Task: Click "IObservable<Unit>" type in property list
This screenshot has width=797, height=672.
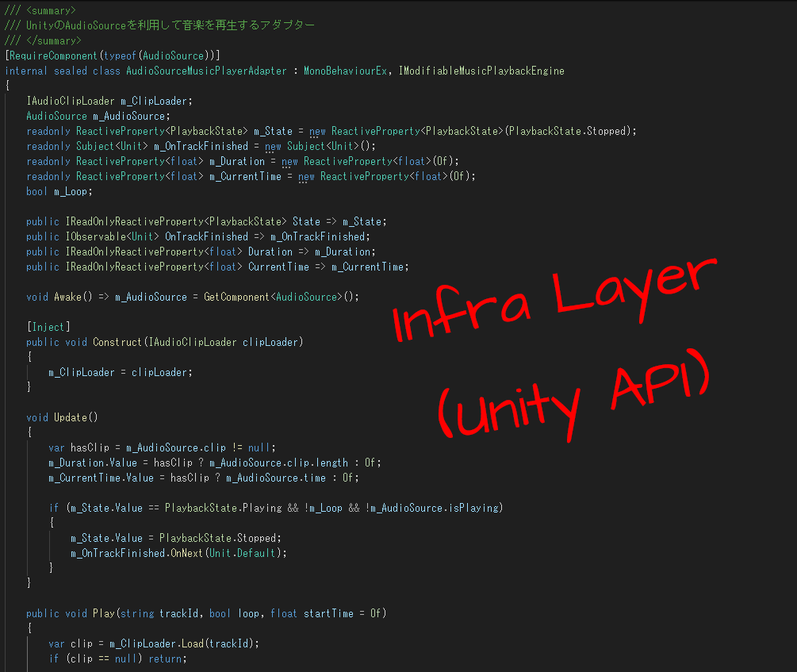Action: 112,236
